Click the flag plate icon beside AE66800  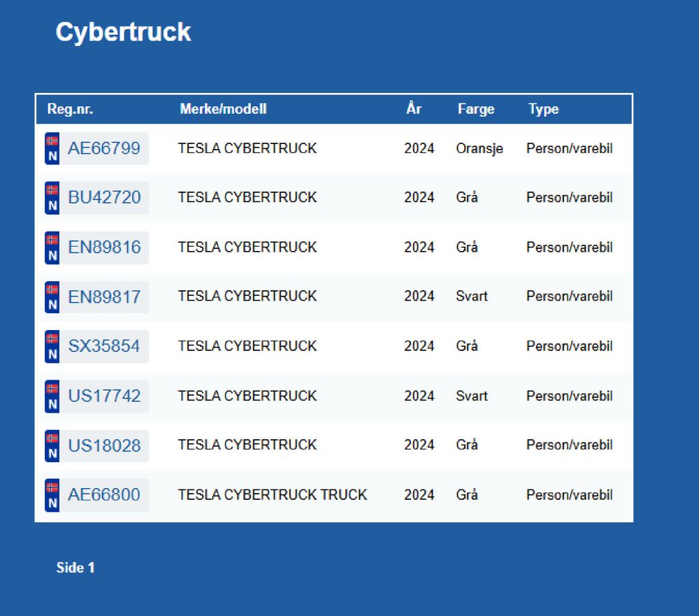tap(52, 495)
